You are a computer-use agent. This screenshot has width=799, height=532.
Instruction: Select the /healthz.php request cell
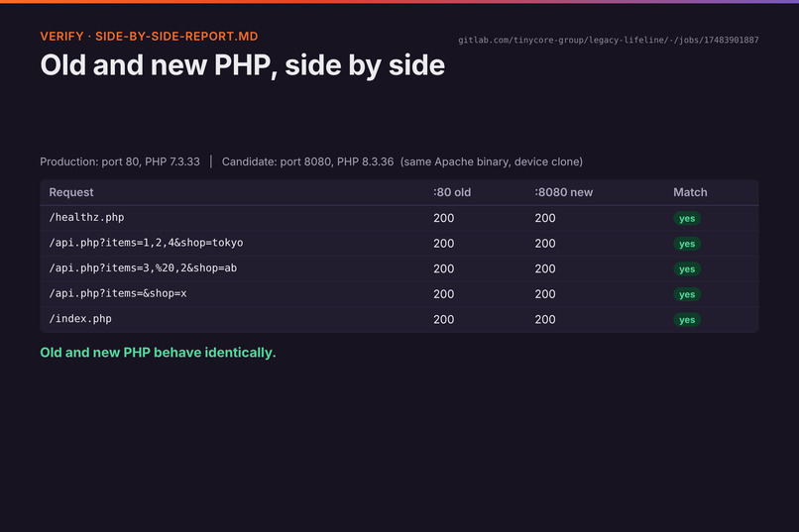(x=86, y=217)
